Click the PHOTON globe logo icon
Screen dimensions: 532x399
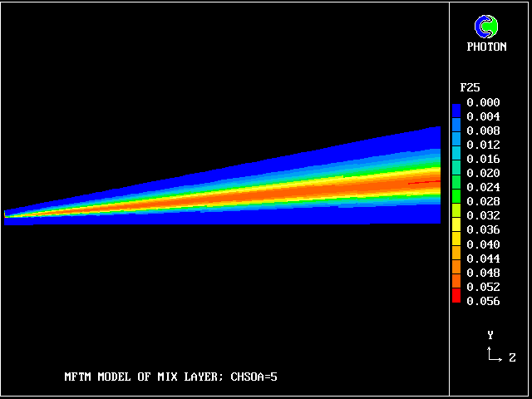click(x=485, y=27)
